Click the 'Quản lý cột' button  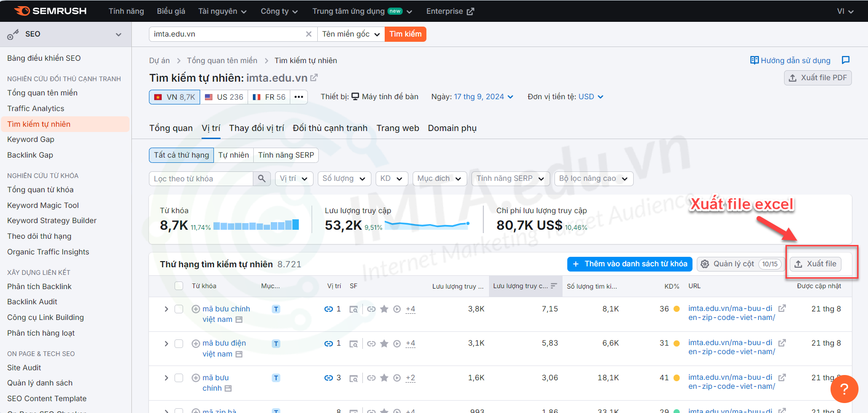(x=740, y=264)
